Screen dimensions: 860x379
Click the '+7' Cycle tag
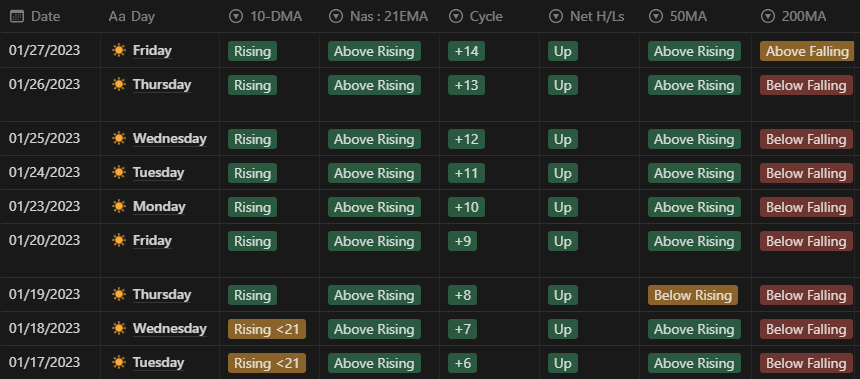coord(462,329)
